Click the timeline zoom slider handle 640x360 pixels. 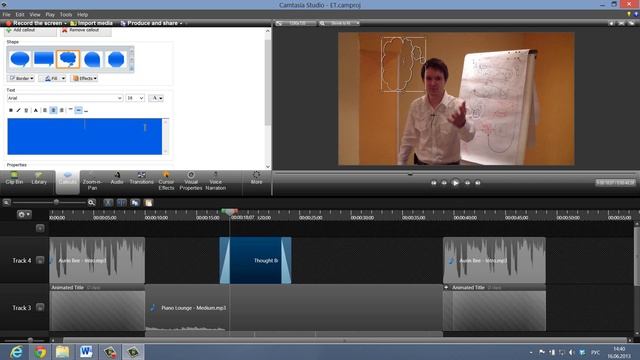click(56, 202)
